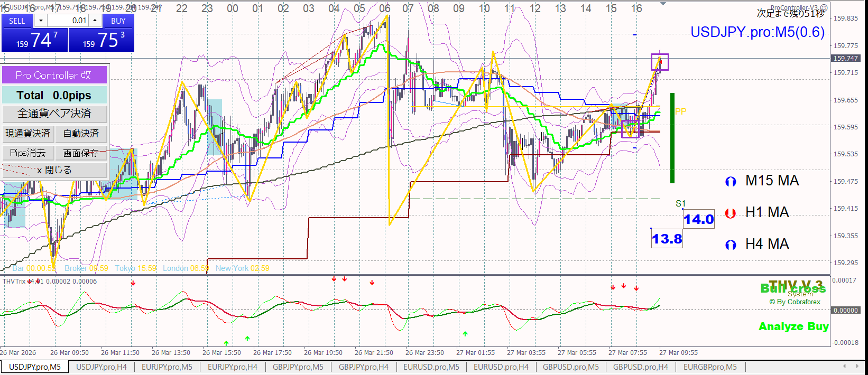
Task: Click the M15 MA blue up-arrow icon
Action: tap(731, 182)
